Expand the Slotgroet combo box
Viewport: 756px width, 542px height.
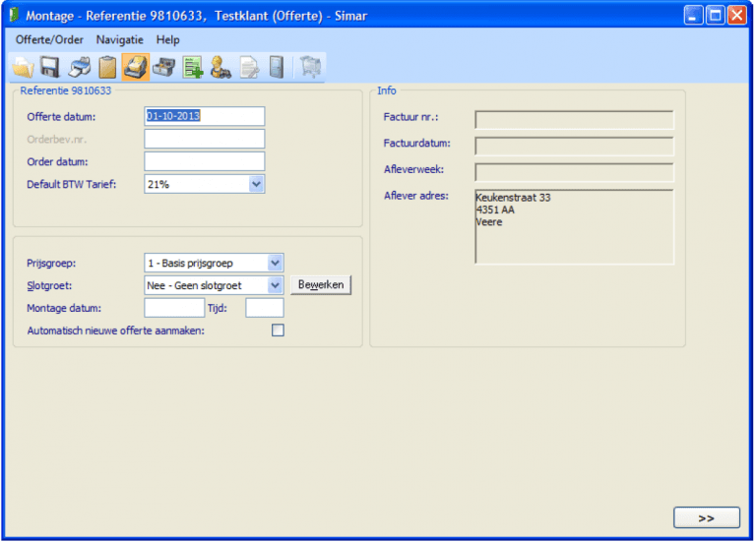tap(275, 285)
